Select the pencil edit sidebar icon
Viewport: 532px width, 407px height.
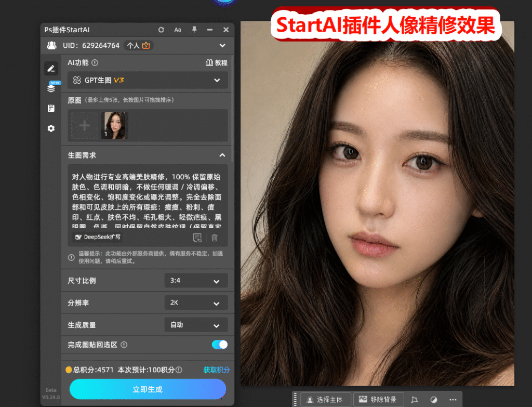[x=51, y=69]
